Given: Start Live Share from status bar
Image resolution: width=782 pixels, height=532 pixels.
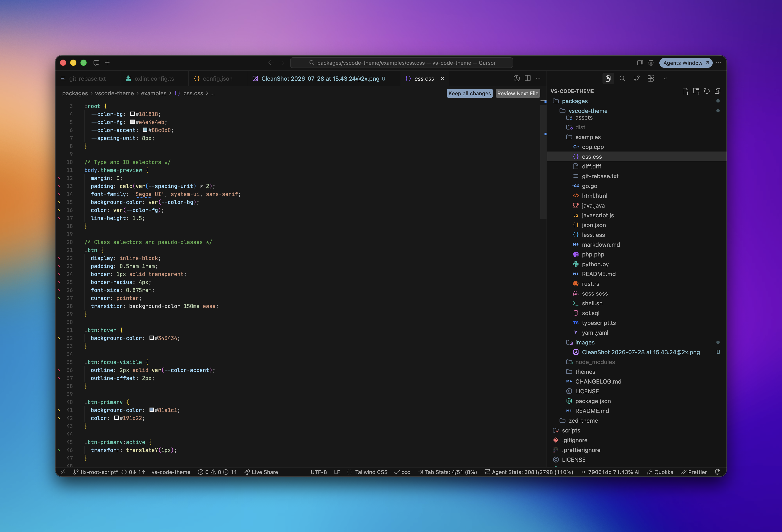Looking at the screenshot, I should 261,472.
